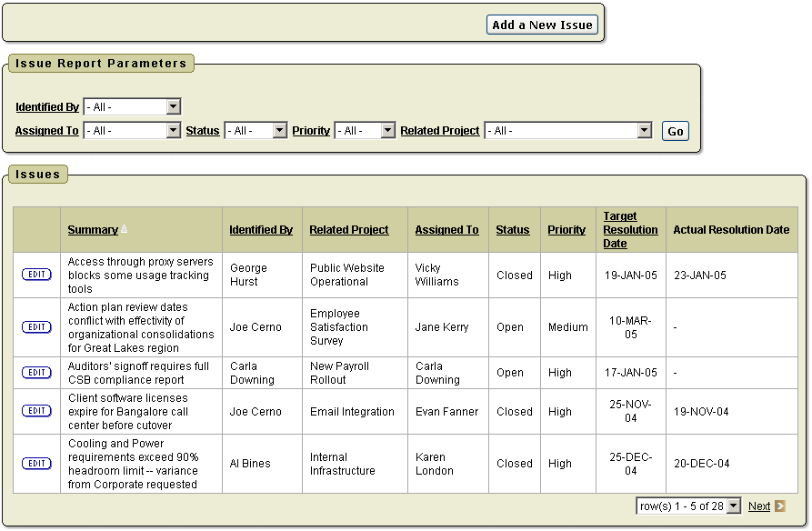The height and width of the screenshot is (531, 812).
Task: Edit the Client software licenses issue
Action: coord(36,411)
